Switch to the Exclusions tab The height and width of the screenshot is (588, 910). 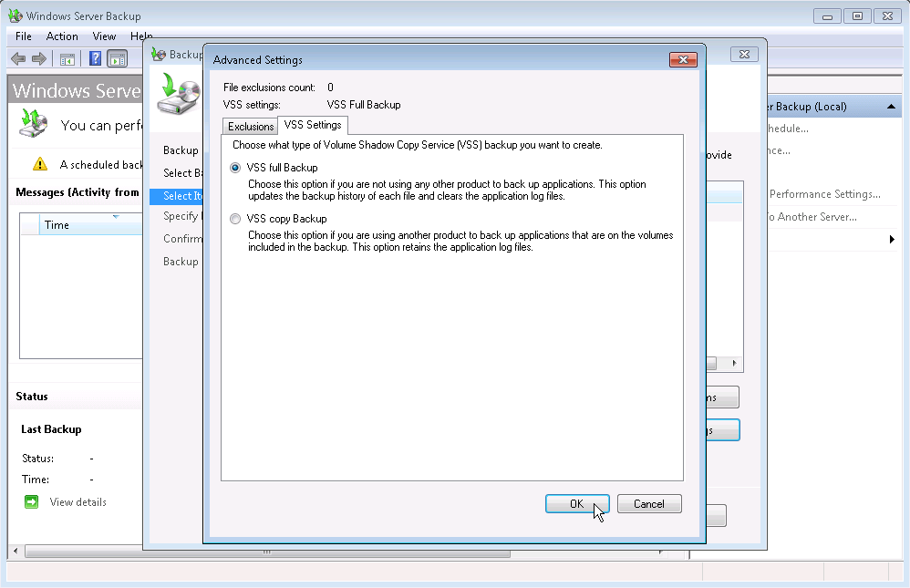[x=250, y=126]
